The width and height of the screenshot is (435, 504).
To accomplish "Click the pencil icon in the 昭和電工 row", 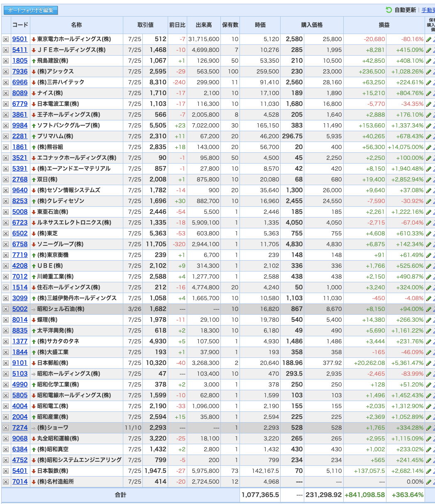I will pos(429,406).
